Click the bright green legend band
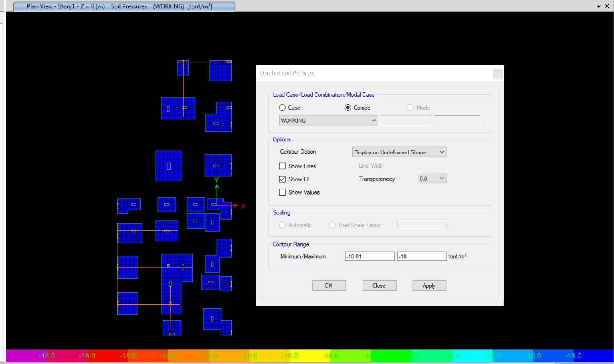Screen dimensions: 614x364 [x=391, y=356]
